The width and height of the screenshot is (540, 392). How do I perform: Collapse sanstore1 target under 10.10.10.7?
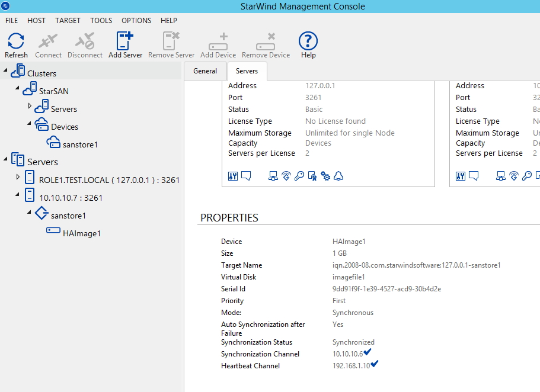29,212
